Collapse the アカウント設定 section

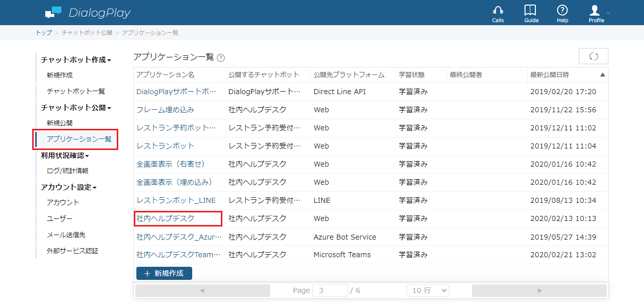coord(69,187)
